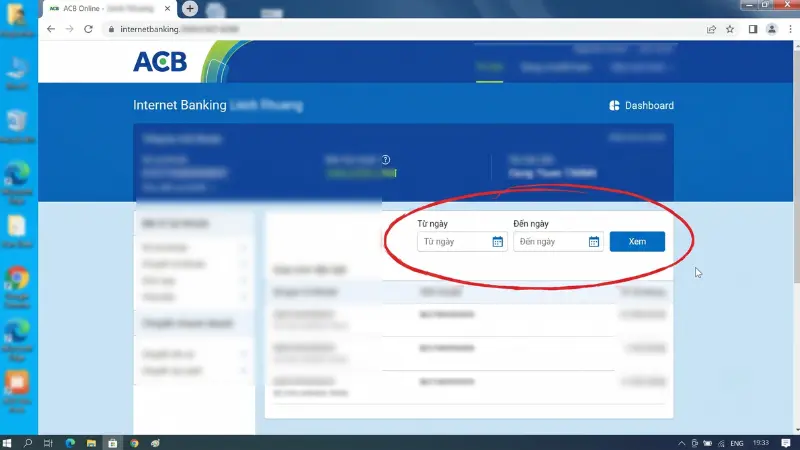This screenshot has height=450, width=800.
Task: Go back with the browser back arrow
Action: pyautogui.click(x=51, y=29)
